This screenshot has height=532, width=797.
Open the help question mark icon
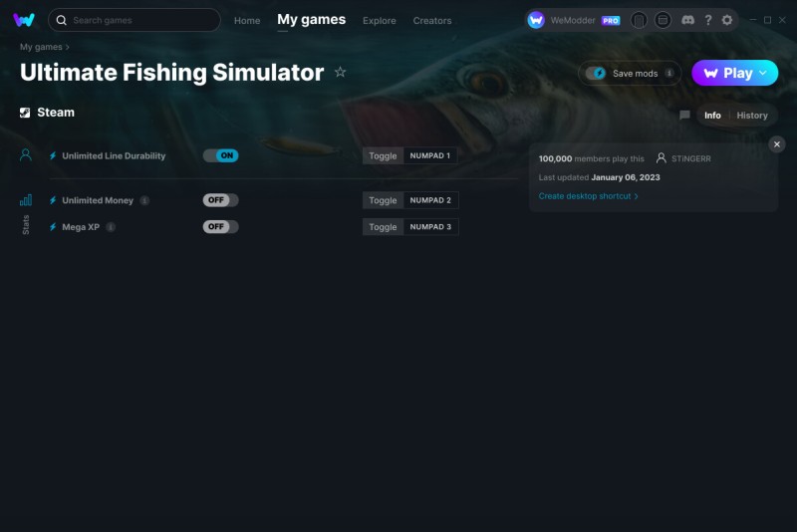point(708,20)
